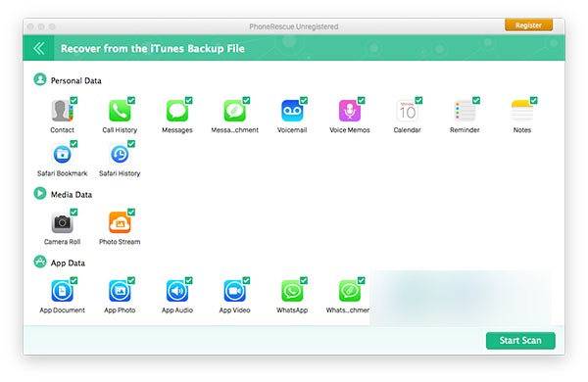Image resolution: width=588 pixels, height=382 pixels.
Task: Click the Camera Roll icon
Action: 63,223
